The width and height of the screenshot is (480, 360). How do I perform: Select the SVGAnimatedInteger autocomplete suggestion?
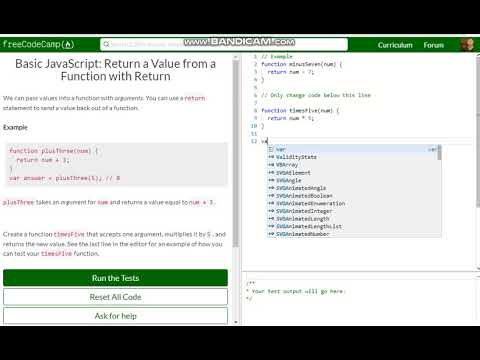[x=353, y=211]
